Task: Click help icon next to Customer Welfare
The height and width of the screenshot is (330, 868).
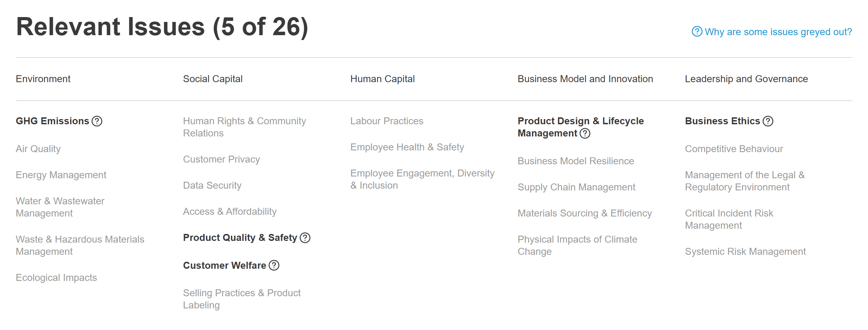Action: (x=274, y=266)
